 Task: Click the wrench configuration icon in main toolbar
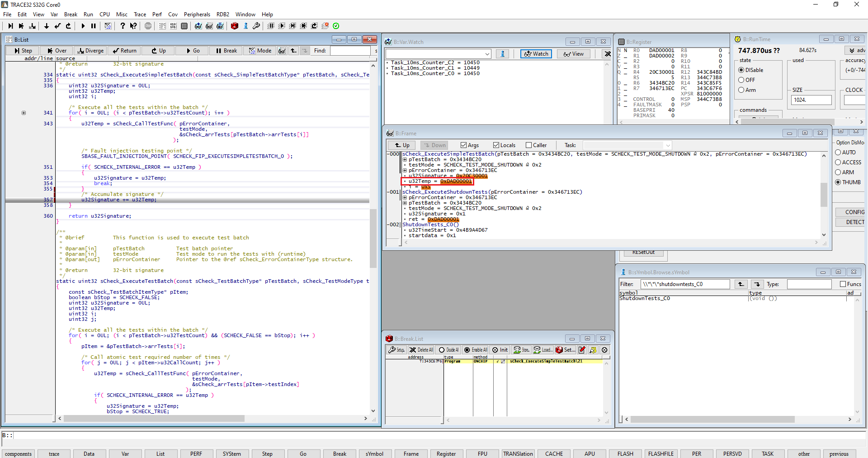(x=256, y=26)
